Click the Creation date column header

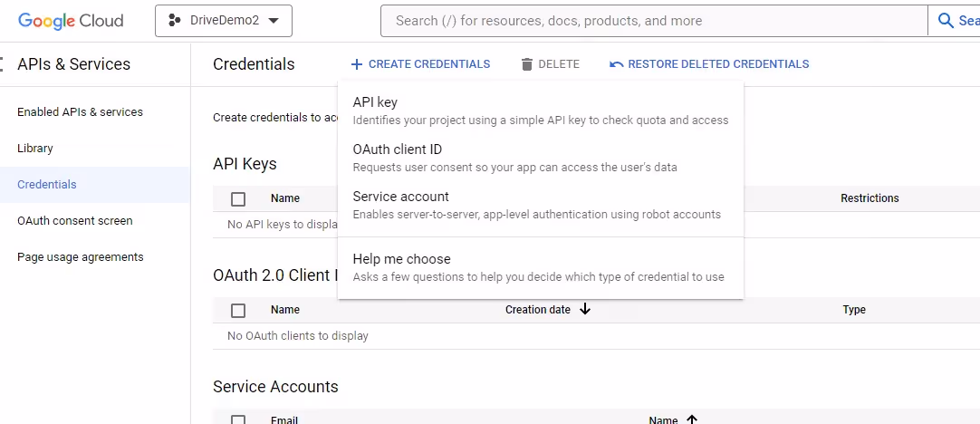pyautogui.click(x=537, y=310)
